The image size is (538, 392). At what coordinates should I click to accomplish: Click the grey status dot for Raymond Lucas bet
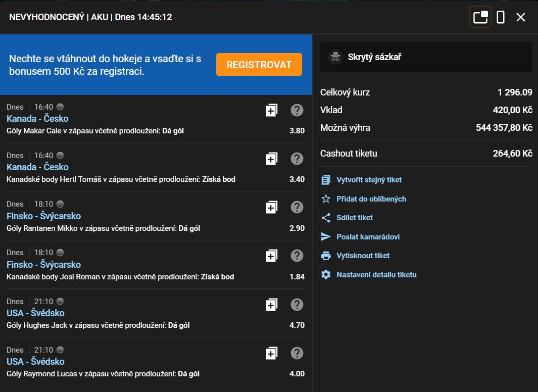point(60,350)
